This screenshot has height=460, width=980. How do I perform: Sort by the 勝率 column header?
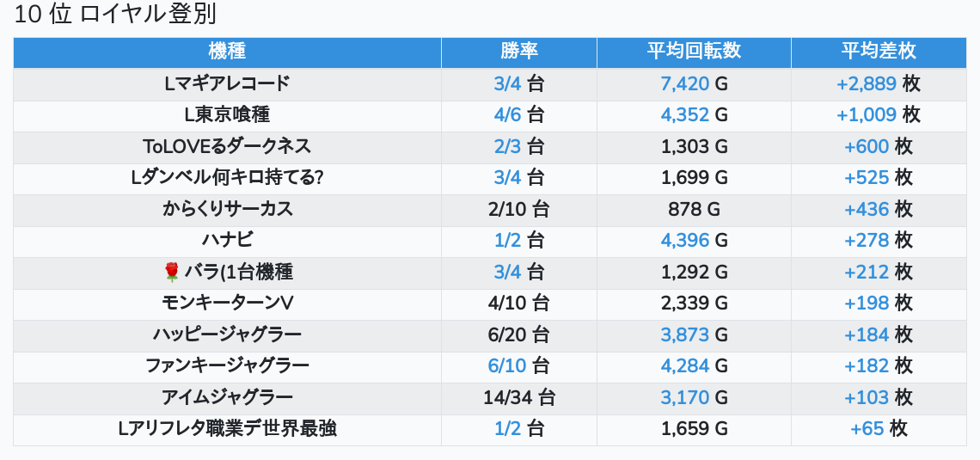pyautogui.click(x=518, y=51)
